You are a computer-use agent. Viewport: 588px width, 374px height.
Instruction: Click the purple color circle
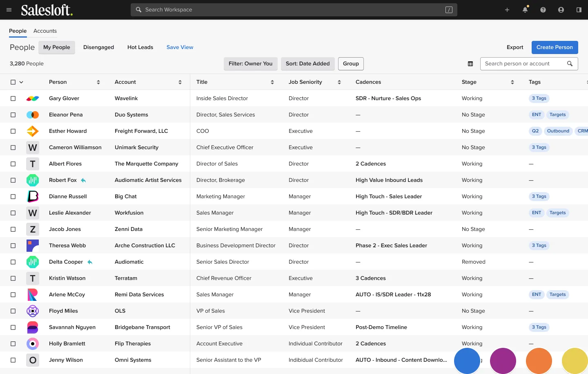point(503,361)
